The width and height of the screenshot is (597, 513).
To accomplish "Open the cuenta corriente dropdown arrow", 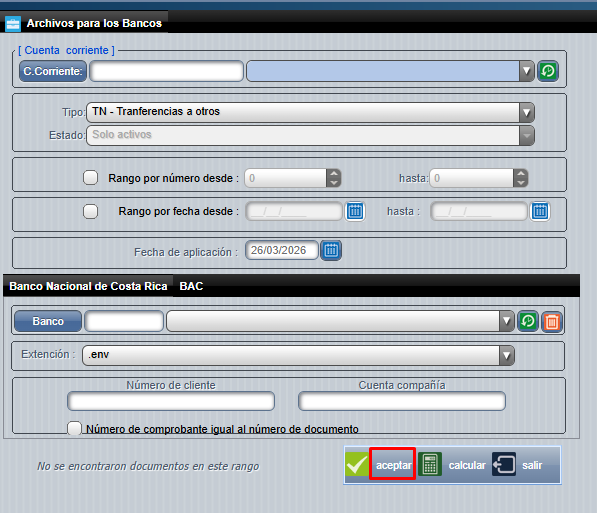I will click(527, 71).
